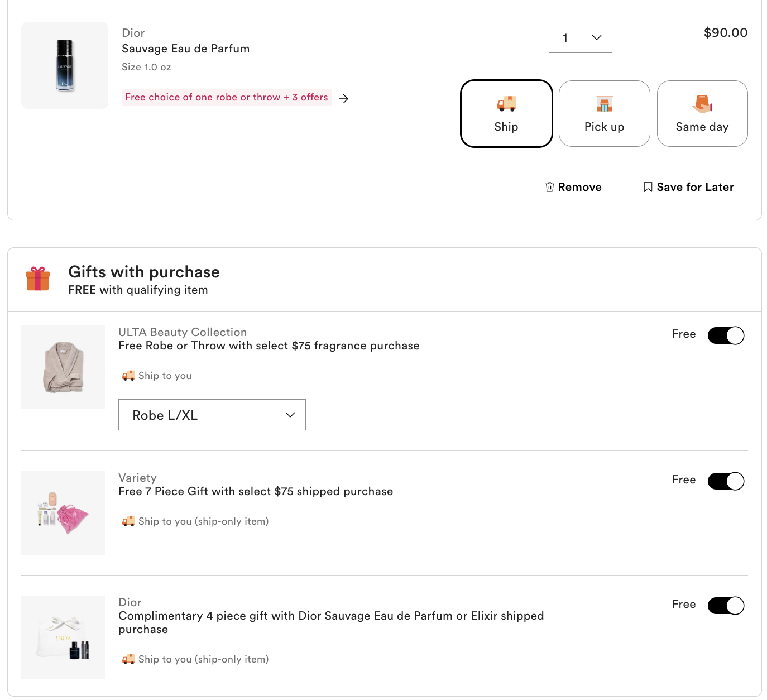
Task: Click the Same day delivery hand icon
Action: (x=702, y=104)
